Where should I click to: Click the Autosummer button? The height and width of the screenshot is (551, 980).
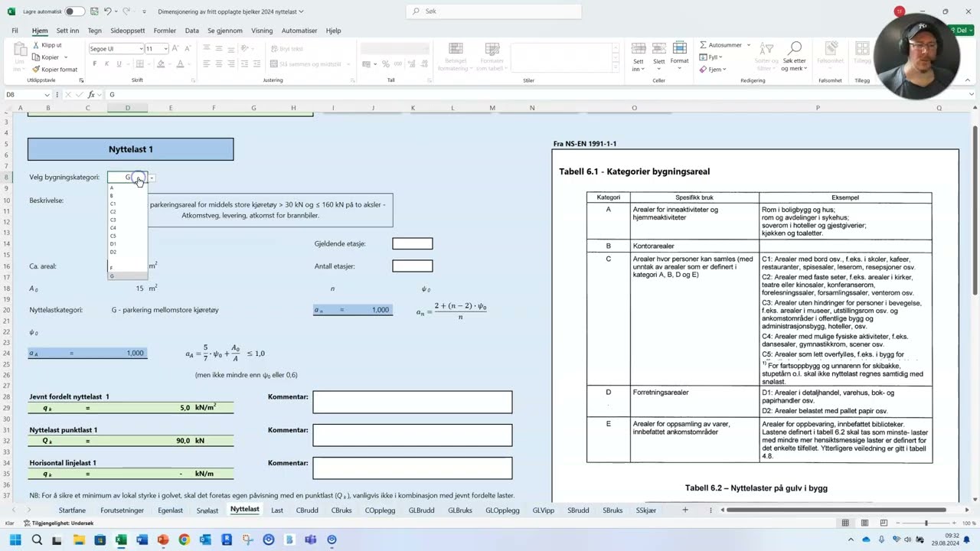pyautogui.click(x=720, y=45)
